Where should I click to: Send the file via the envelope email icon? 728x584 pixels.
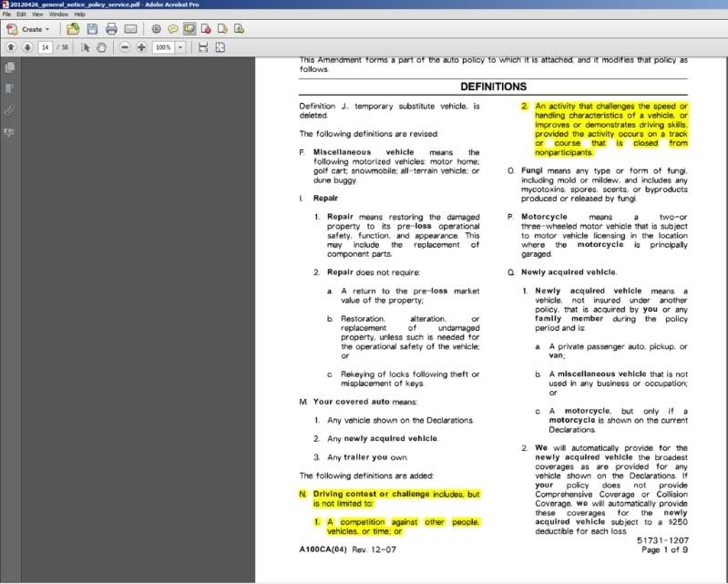[x=130, y=29]
